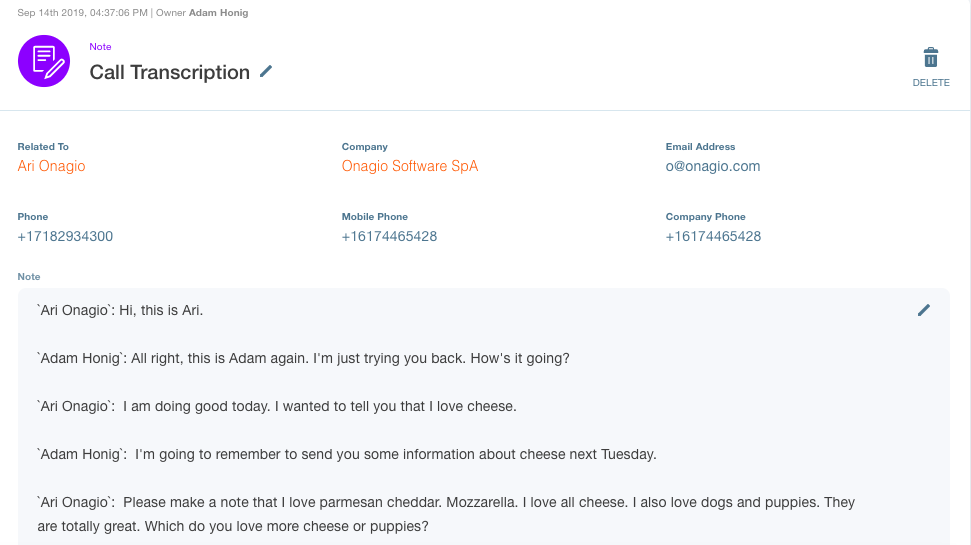Click the trash can delete icon

tap(930, 57)
